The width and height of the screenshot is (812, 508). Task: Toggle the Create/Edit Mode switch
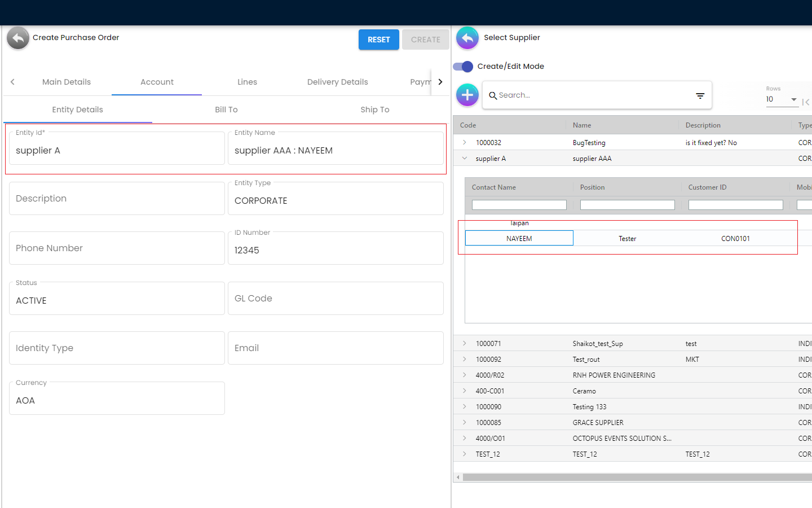coord(463,67)
